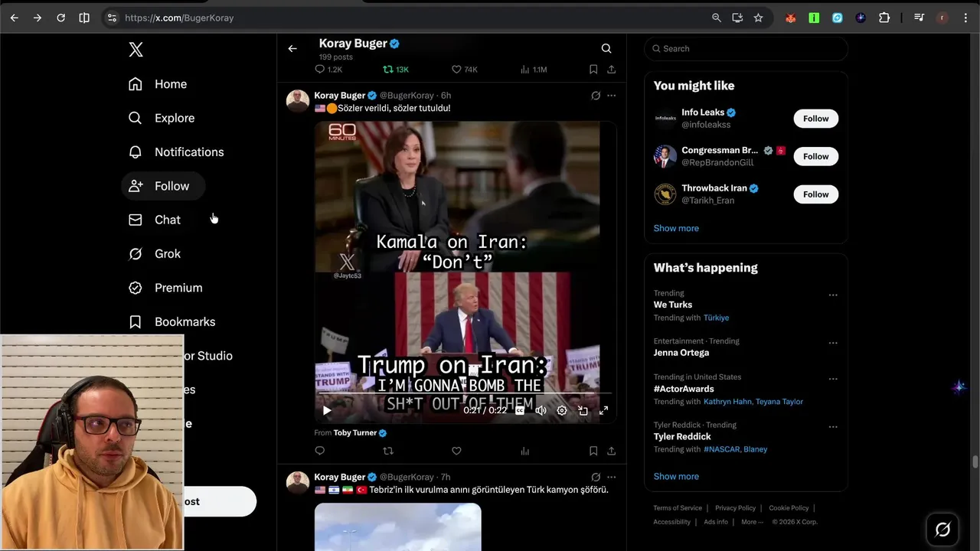Bookmark the top post
The width and height of the screenshot is (980, 551).
[593, 70]
